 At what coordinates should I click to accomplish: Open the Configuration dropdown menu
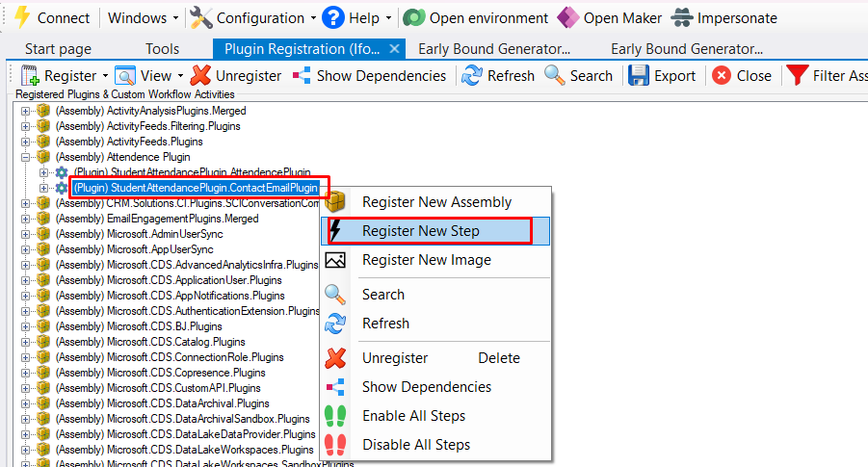tap(313, 18)
